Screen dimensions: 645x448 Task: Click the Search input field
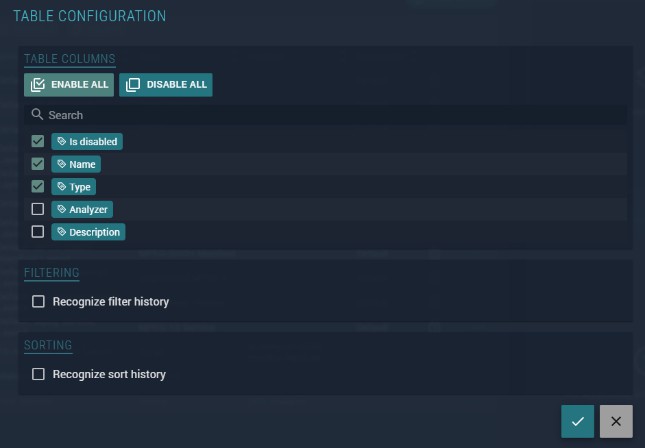(330, 115)
